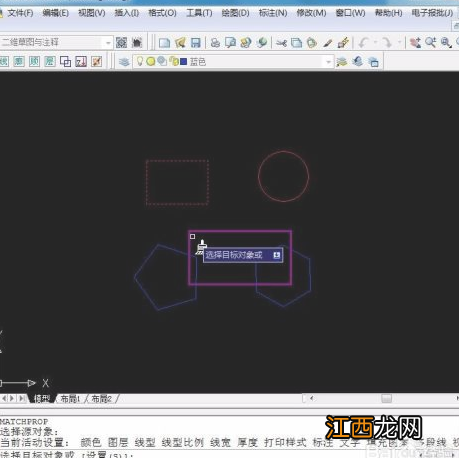Click the horizontal scrollbar left arrow
459x458 pixels.
click(x=311, y=398)
